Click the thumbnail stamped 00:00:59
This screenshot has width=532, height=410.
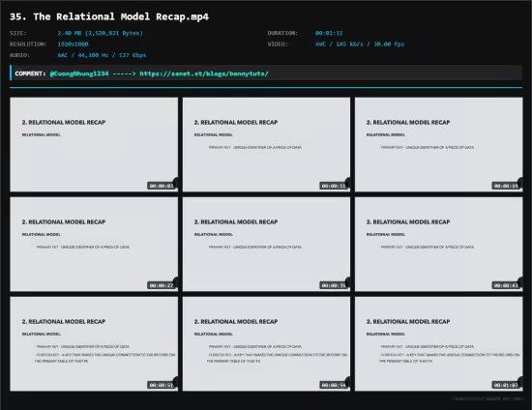266,344
